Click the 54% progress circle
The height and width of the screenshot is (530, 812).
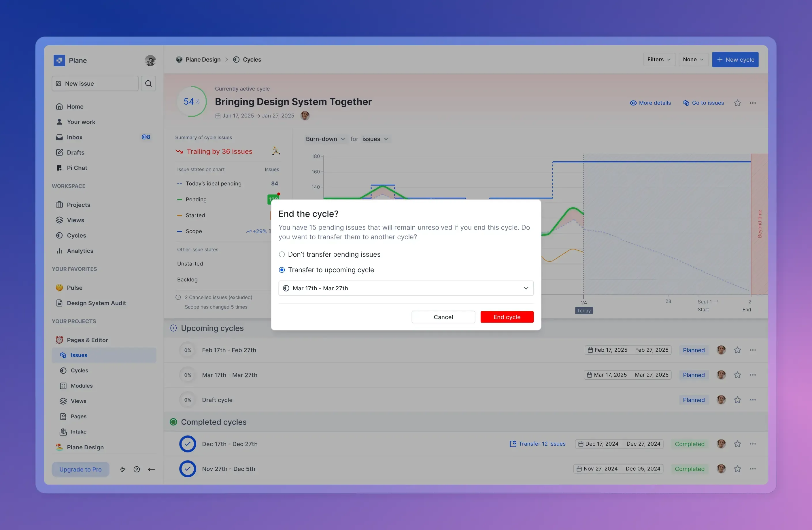[x=192, y=101]
